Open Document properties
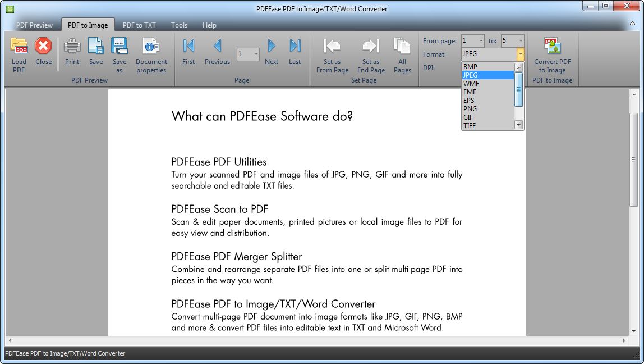Image resolution: width=644 pixels, height=364 pixels. coord(151,46)
